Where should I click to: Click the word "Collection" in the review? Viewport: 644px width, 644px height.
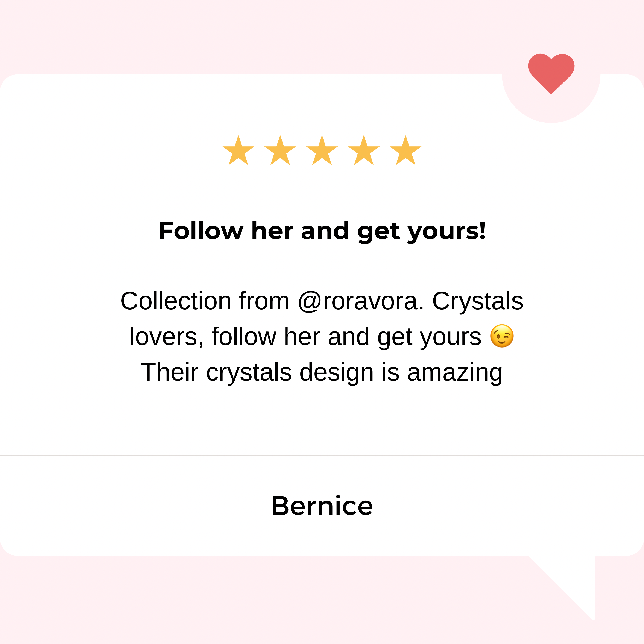176,301
